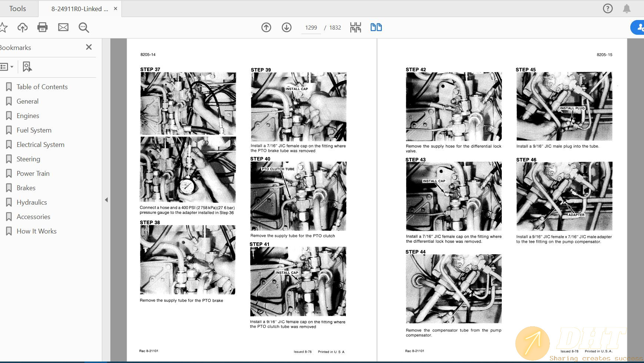Close the Bookmarks panel
The height and width of the screenshot is (363, 644).
[x=89, y=47]
